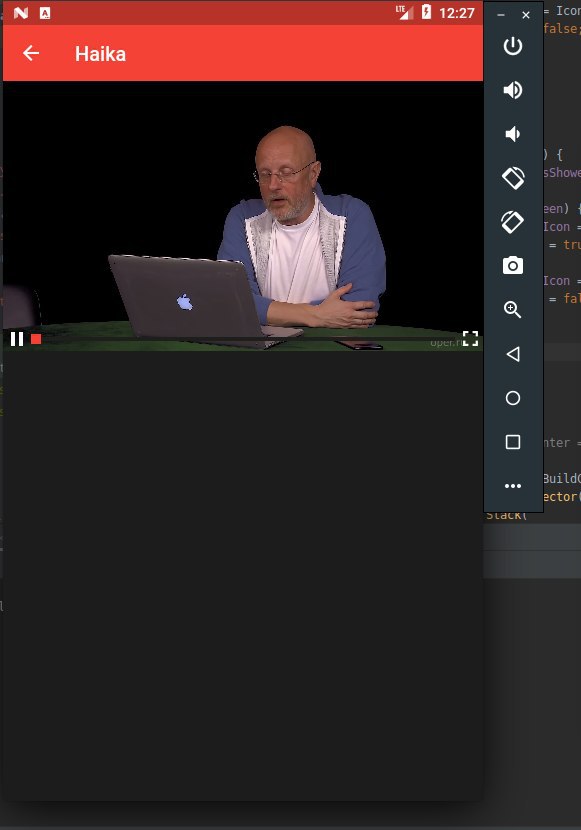Tap the video frame showing man with laptop
The width and height of the screenshot is (581, 830).
[x=243, y=216]
